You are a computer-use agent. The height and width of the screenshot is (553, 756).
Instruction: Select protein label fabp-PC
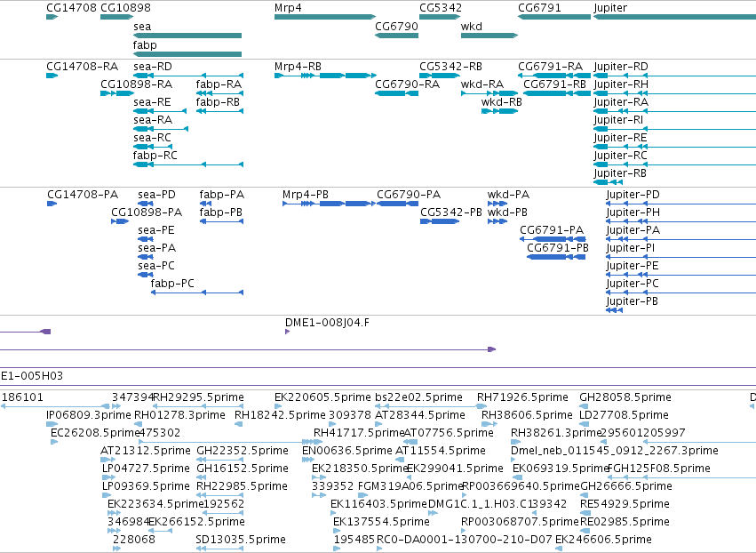[x=172, y=284]
